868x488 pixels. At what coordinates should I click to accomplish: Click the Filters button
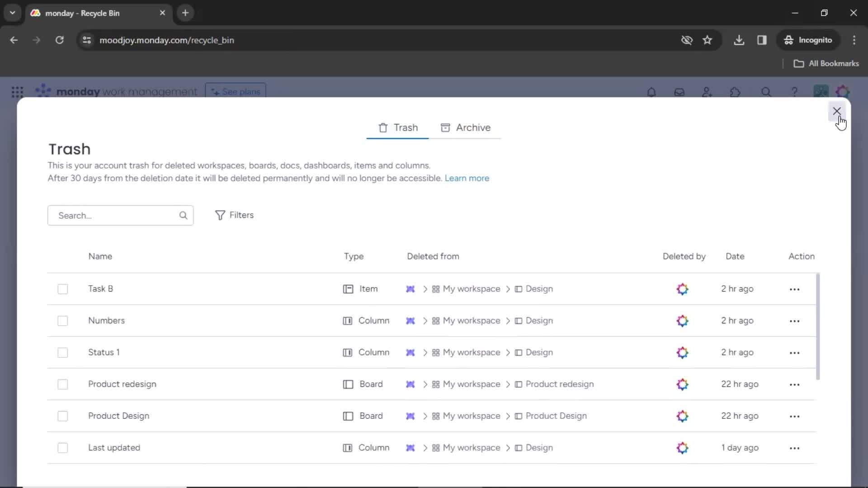[x=235, y=215]
